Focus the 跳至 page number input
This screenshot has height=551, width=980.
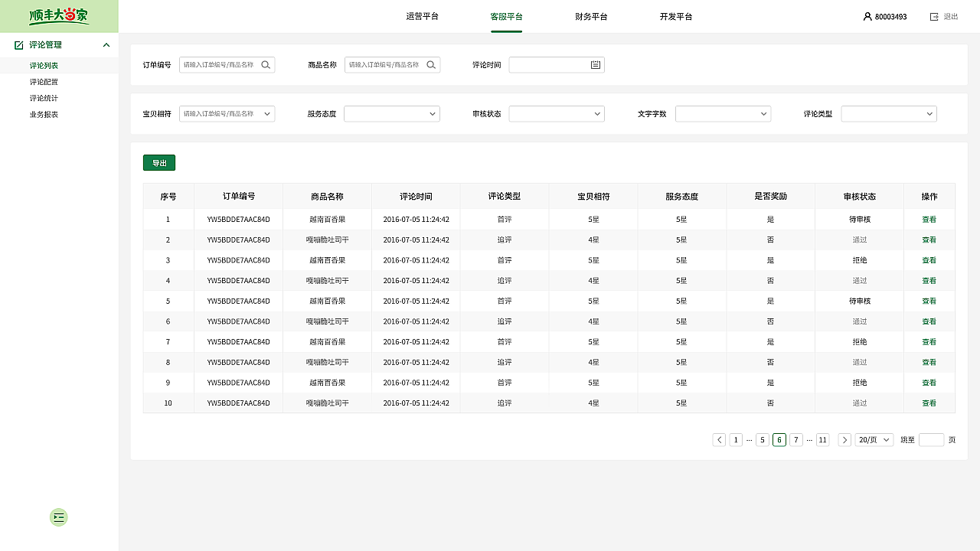coord(931,440)
